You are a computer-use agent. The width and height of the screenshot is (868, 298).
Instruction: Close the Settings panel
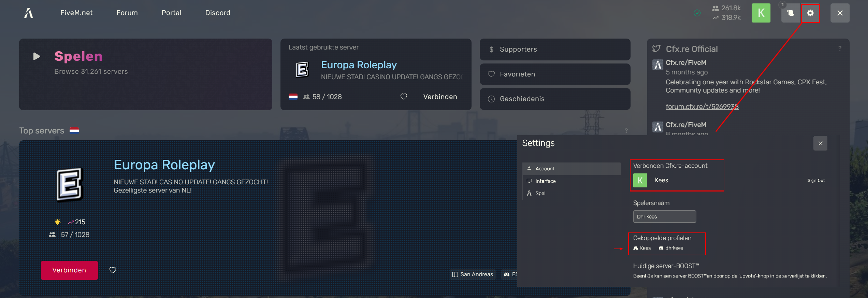(x=820, y=143)
